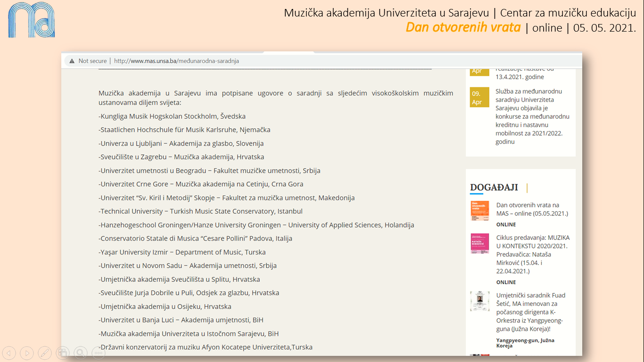Click the Sveučilište u Zagrebu entry
The image size is (644, 362).
click(182, 157)
